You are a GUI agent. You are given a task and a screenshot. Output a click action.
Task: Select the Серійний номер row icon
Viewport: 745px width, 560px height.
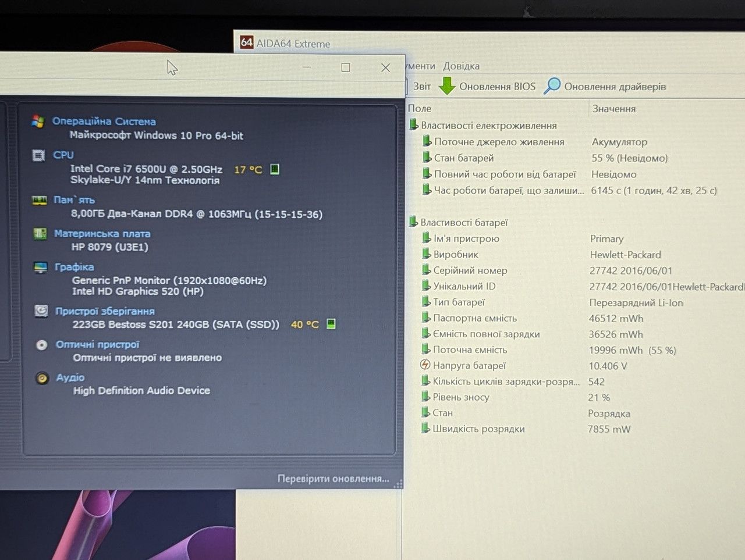426,270
